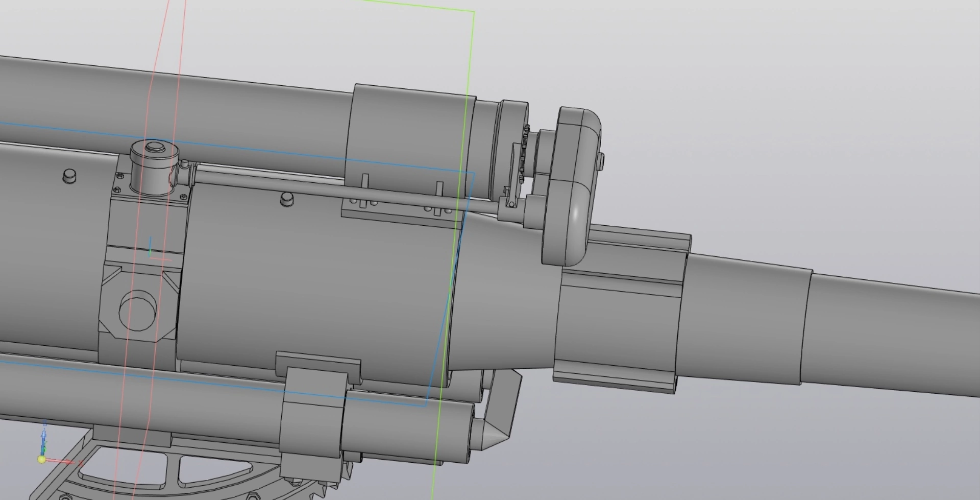The width and height of the screenshot is (980, 500).
Task: Click the yellow origin sphere of the view triad
Action: (x=41, y=460)
